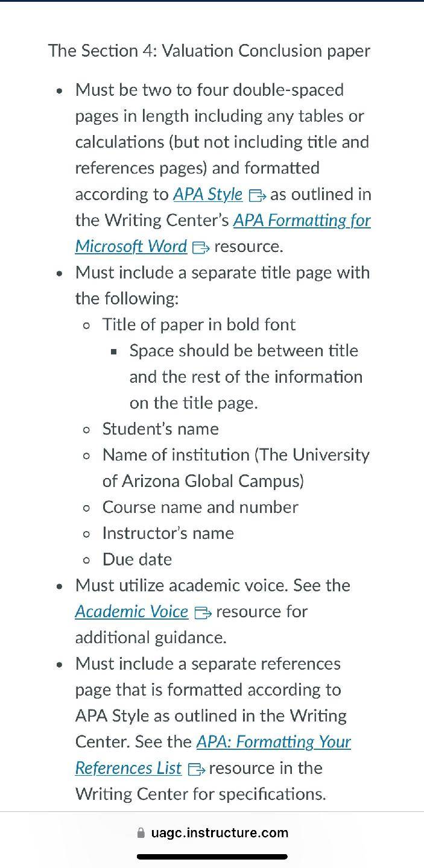This screenshot has width=424, height=868.
Task: Click external-link icon beside Academic Voice
Action: (203, 613)
